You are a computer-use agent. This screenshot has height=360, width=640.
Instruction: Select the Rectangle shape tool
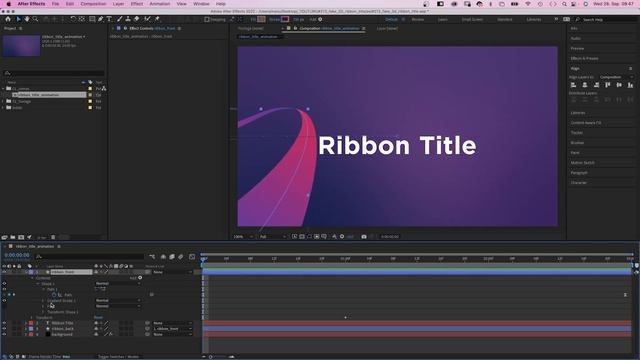tap(92, 19)
